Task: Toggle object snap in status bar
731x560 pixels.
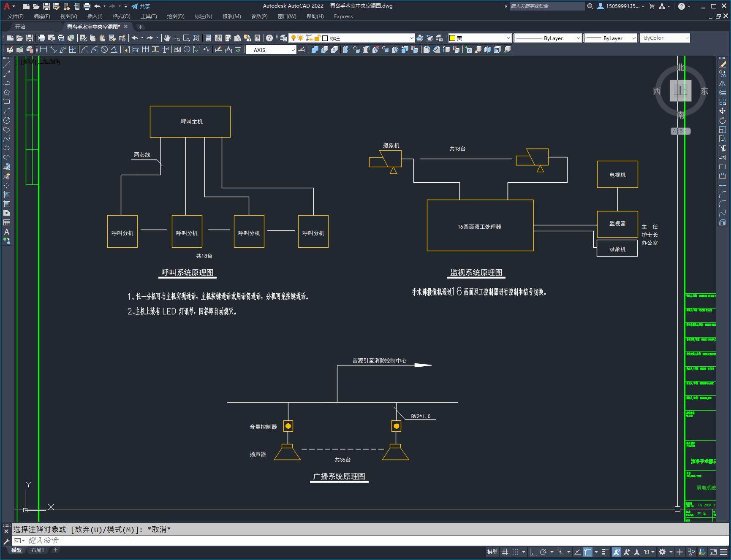Action: (x=588, y=552)
